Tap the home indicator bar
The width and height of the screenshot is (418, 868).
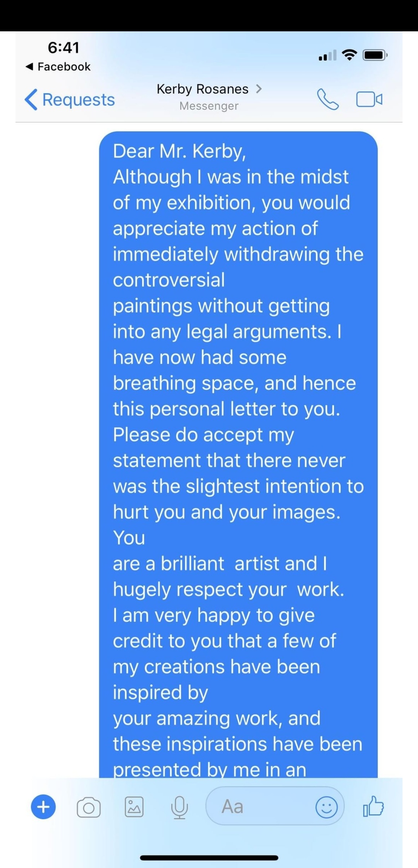tap(209, 858)
